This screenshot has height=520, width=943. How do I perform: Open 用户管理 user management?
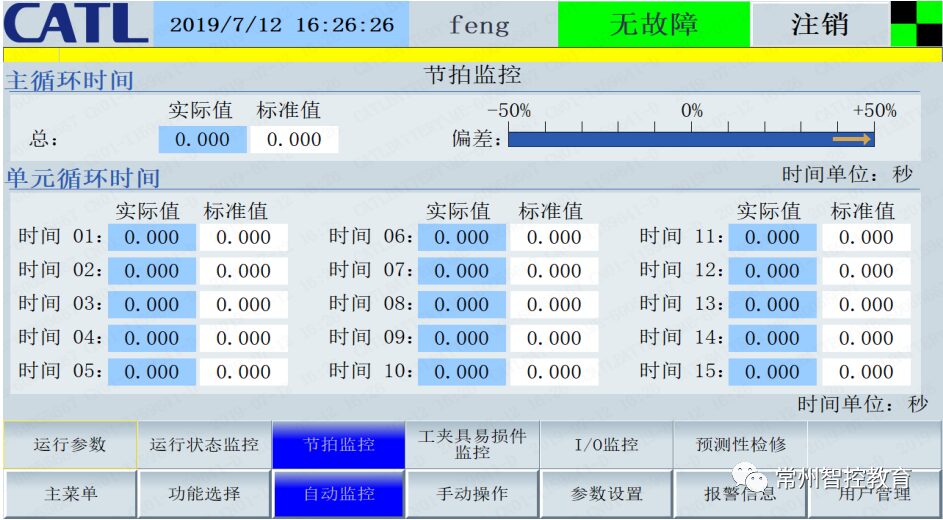tap(875, 494)
